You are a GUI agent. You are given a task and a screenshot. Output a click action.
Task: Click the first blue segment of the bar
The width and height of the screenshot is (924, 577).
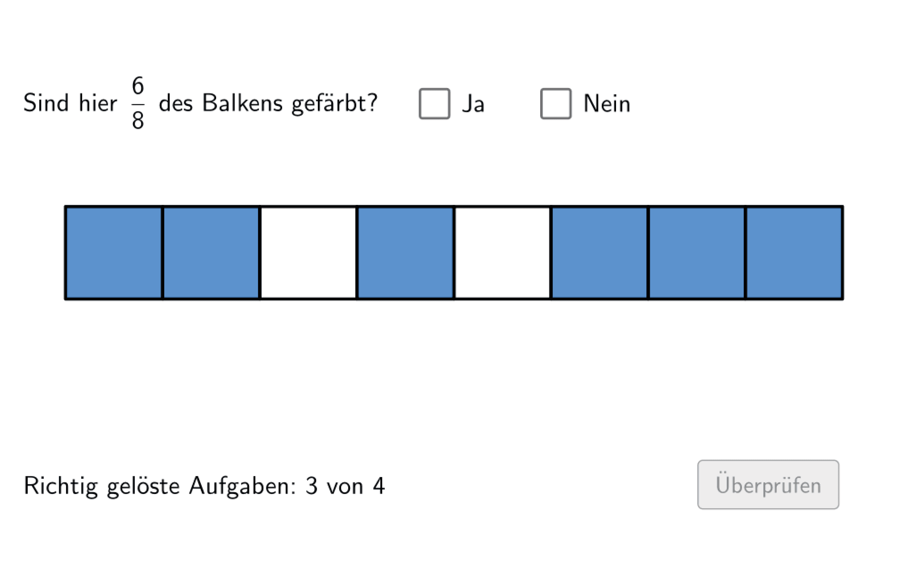click(x=114, y=253)
